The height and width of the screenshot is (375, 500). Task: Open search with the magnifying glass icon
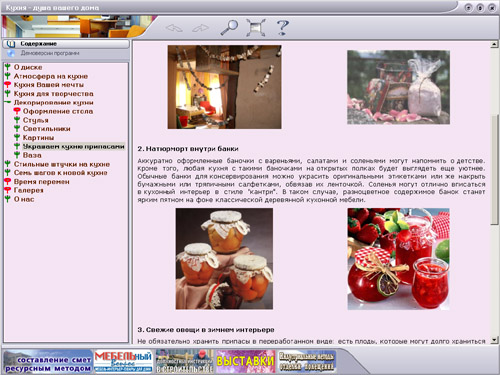(229, 27)
